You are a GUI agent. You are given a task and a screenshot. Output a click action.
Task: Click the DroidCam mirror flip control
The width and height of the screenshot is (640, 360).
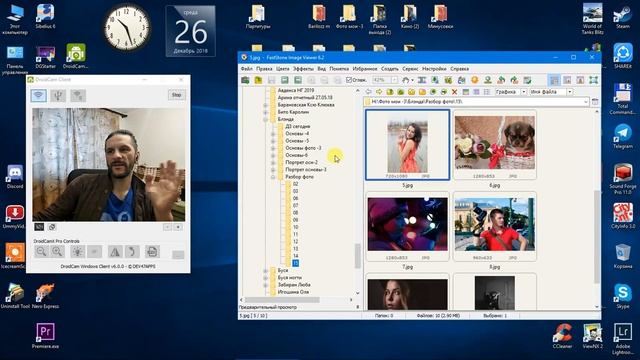tap(115, 252)
